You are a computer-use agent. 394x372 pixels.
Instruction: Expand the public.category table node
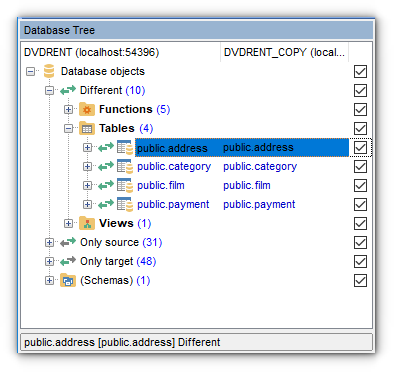coord(87,166)
